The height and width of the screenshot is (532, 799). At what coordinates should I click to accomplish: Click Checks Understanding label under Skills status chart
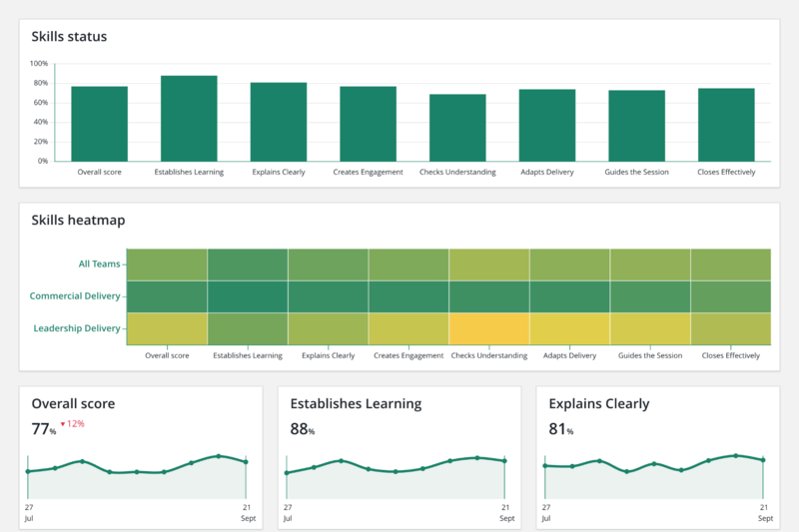tap(457, 172)
